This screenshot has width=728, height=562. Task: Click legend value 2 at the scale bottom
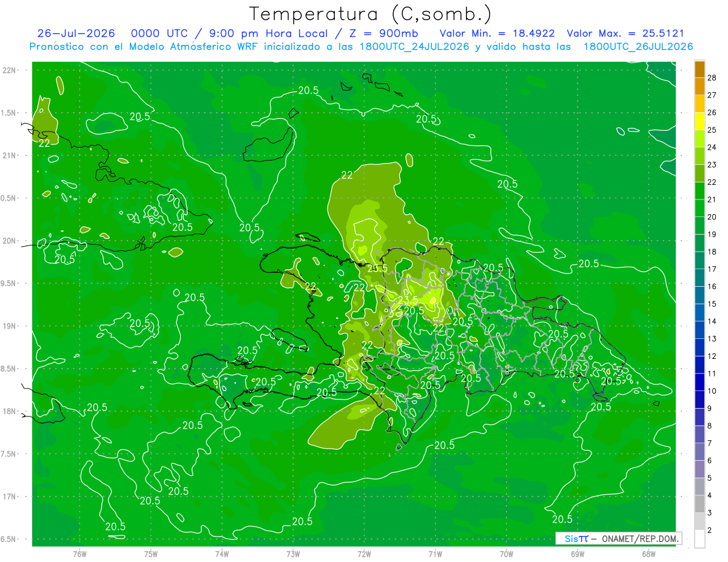(710, 530)
